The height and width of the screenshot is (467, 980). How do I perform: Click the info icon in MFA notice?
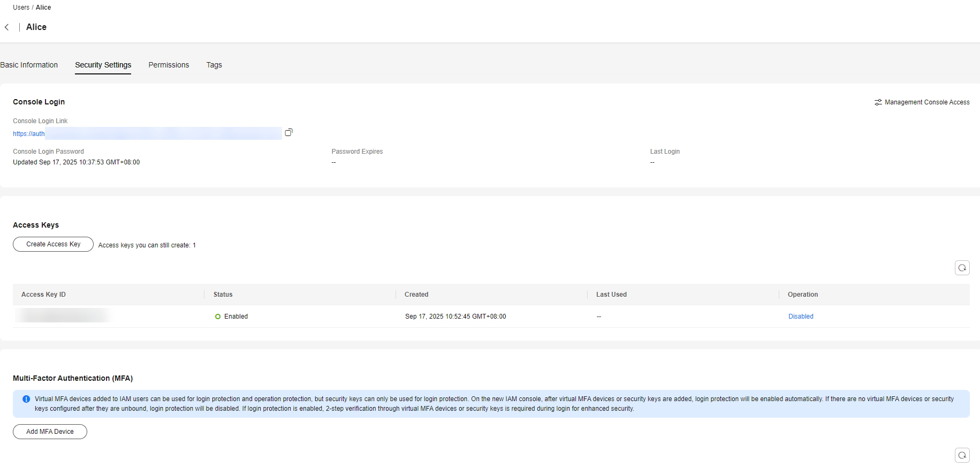(26, 399)
